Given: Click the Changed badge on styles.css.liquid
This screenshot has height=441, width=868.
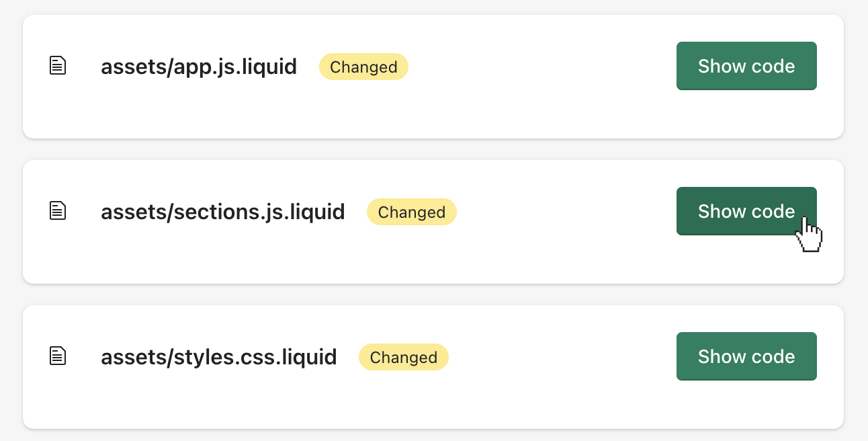Looking at the screenshot, I should tap(403, 358).
